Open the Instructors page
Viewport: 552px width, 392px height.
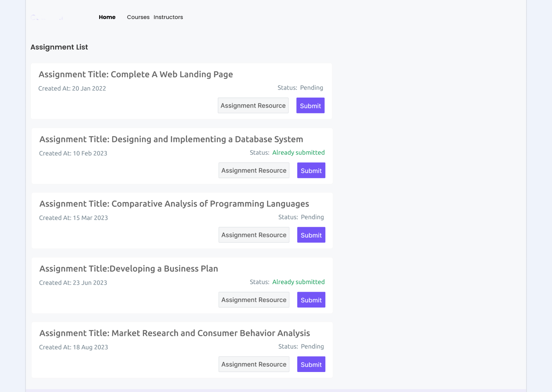tap(168, 17)
